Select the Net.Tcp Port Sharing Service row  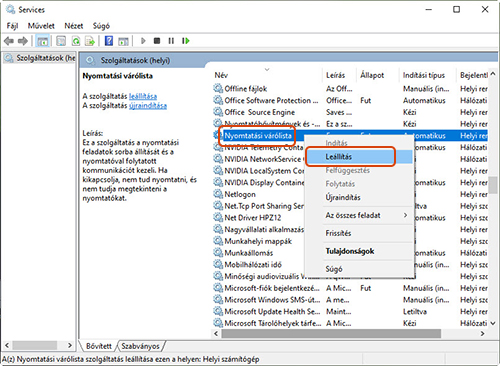(x=258, y=206)
